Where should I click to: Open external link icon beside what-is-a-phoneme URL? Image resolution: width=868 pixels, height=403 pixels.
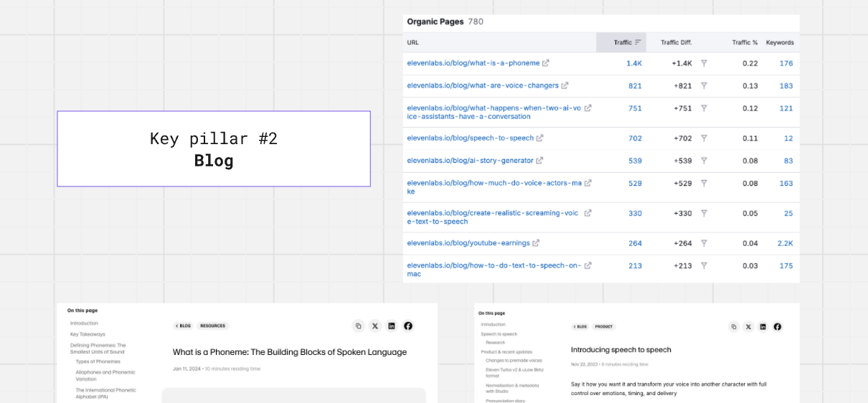click(546, 63)
